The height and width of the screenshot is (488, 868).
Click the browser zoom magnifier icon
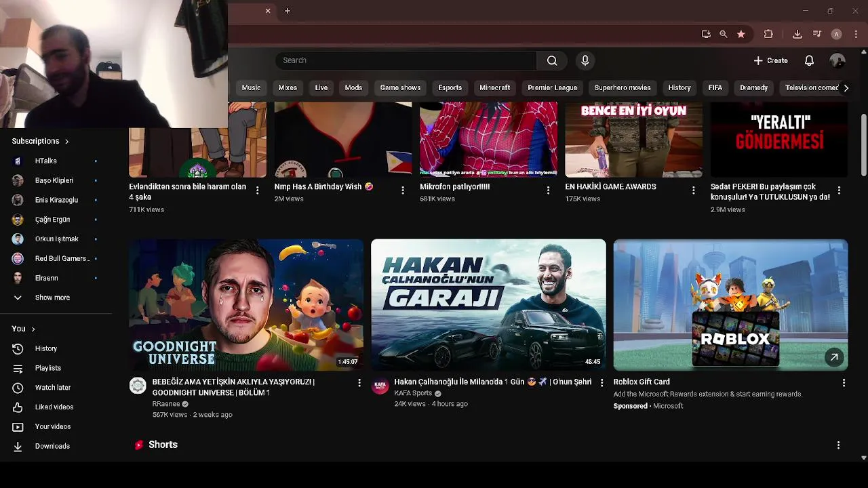coord(724,34)
